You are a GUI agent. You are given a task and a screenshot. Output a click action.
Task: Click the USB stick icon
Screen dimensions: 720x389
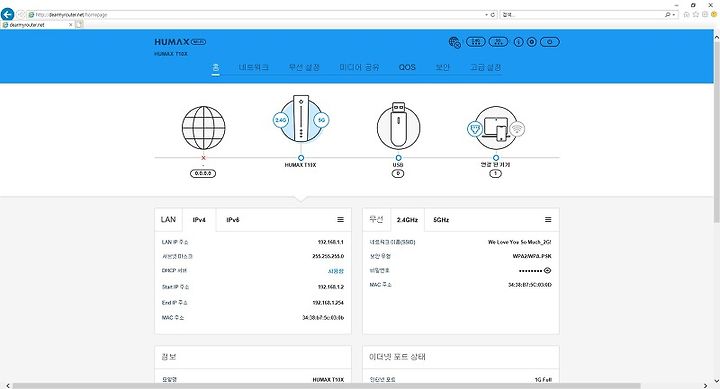[398, 127]
